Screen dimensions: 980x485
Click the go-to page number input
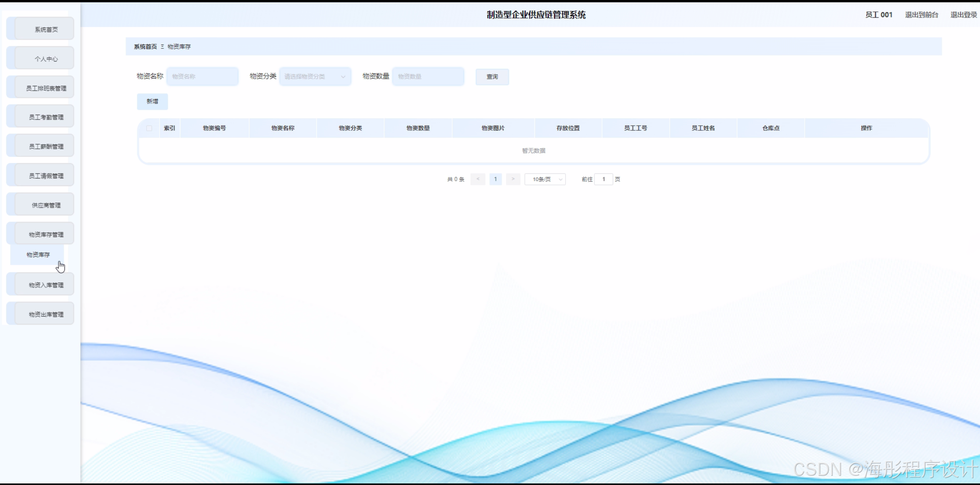(x=603, y=179)
